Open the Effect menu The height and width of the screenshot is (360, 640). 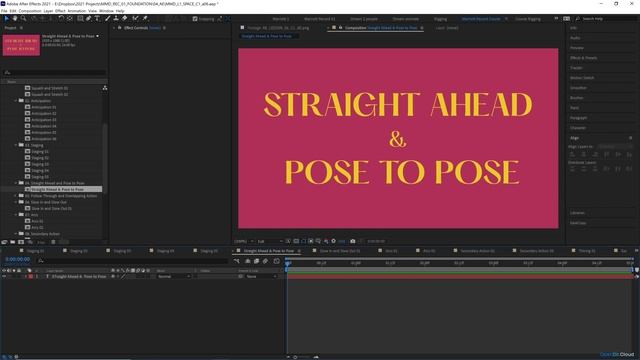[60, 11]
